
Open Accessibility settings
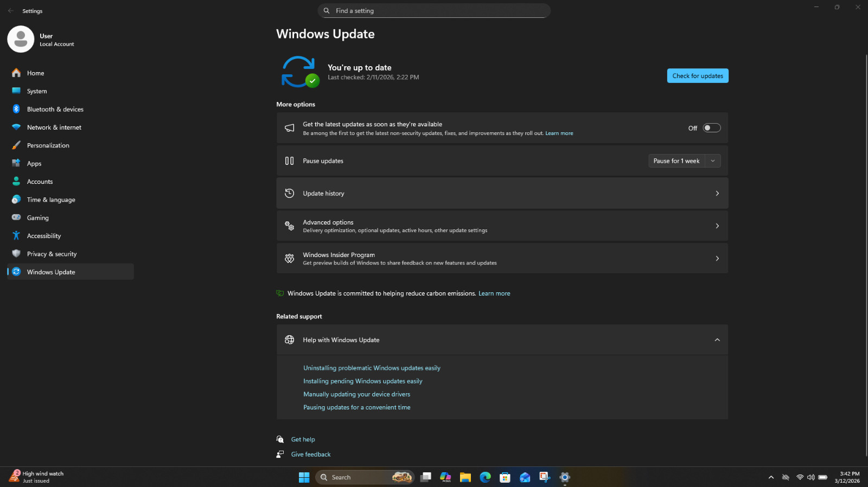click(71, 236)
